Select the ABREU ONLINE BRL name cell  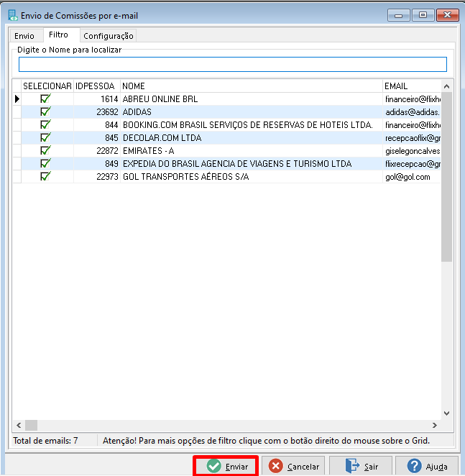(252, 99)
